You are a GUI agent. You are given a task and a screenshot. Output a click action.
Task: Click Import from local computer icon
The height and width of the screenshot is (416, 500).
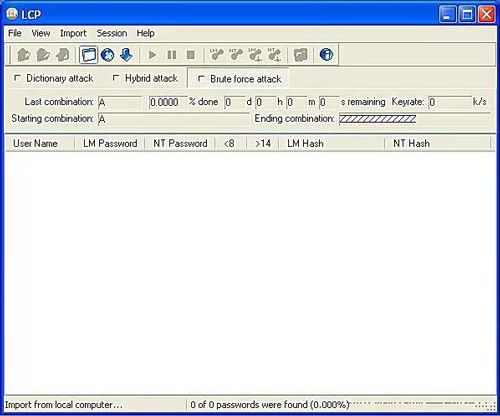(88, 55)
